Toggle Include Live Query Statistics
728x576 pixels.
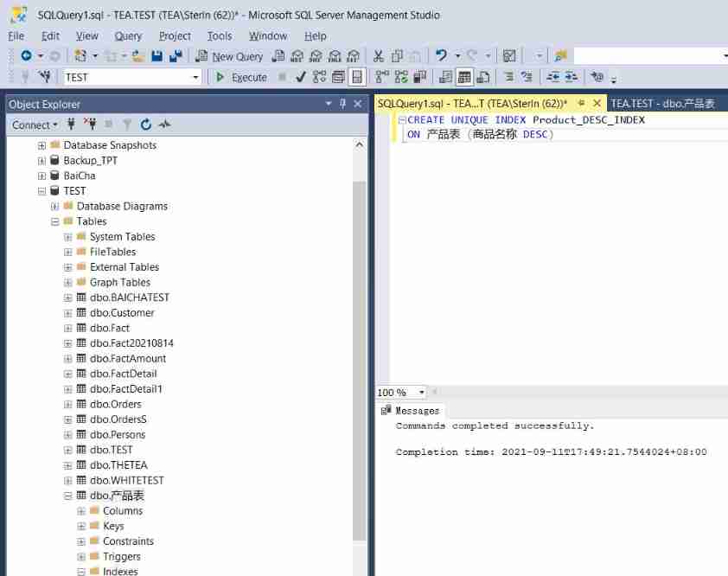tap(401, 77)
